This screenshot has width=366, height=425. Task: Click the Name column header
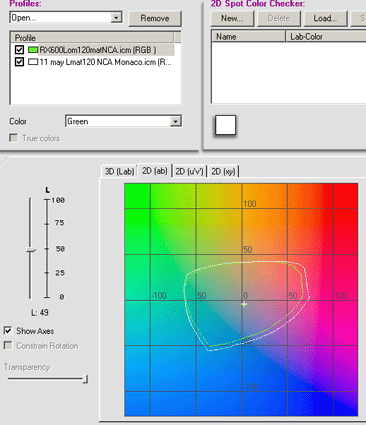tap(248, 36)
